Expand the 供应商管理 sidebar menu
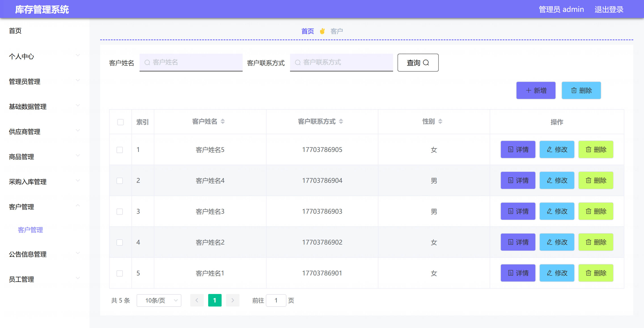644x328 pixels. click(x=44, y=131)
